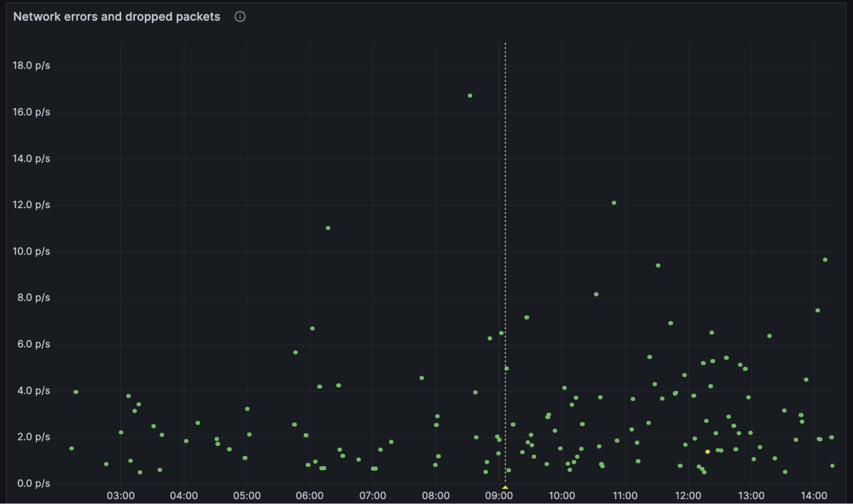Click the 09:00 time axis label
This screenshot has height=504, width=853.
498,495
